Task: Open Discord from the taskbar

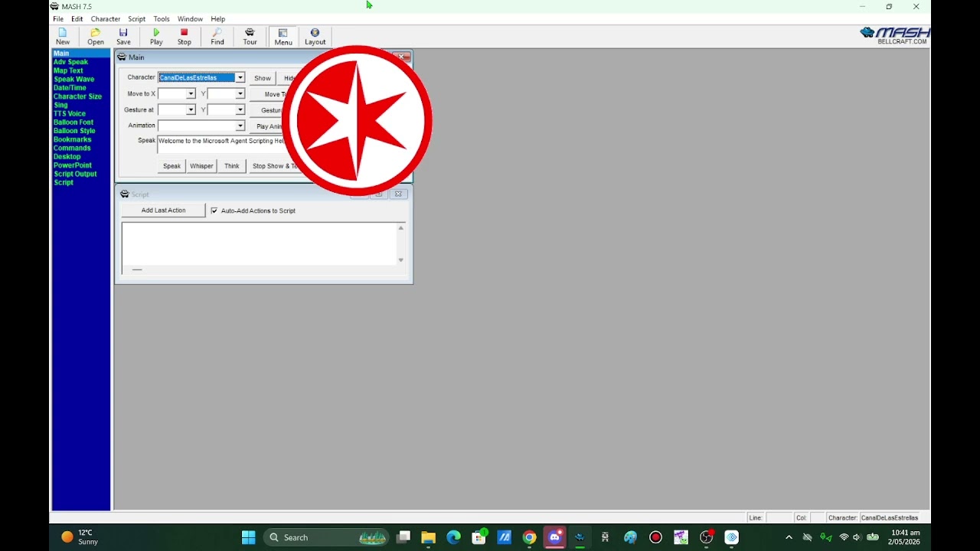Action: [555, 537]
